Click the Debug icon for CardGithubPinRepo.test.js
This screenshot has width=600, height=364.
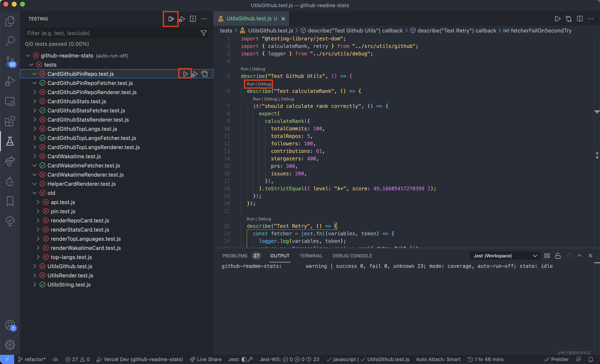pos(195,74)
